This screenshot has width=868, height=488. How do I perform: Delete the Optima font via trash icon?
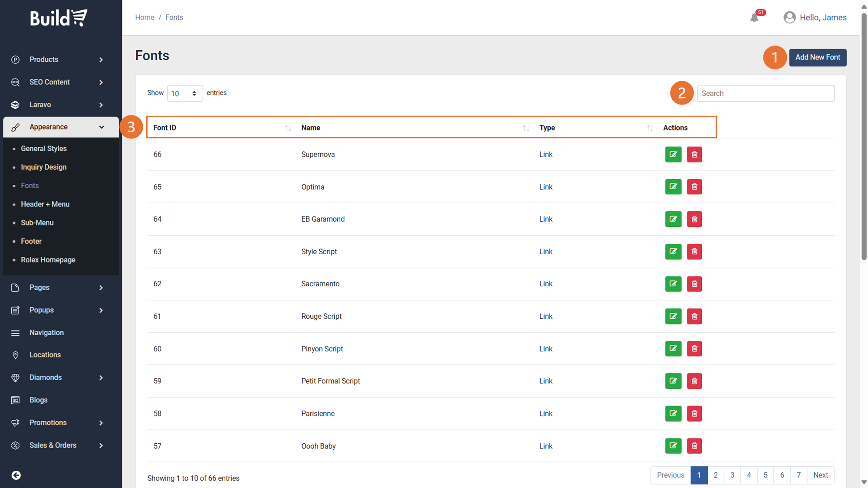pyautogui.click(x=694, y=187)
